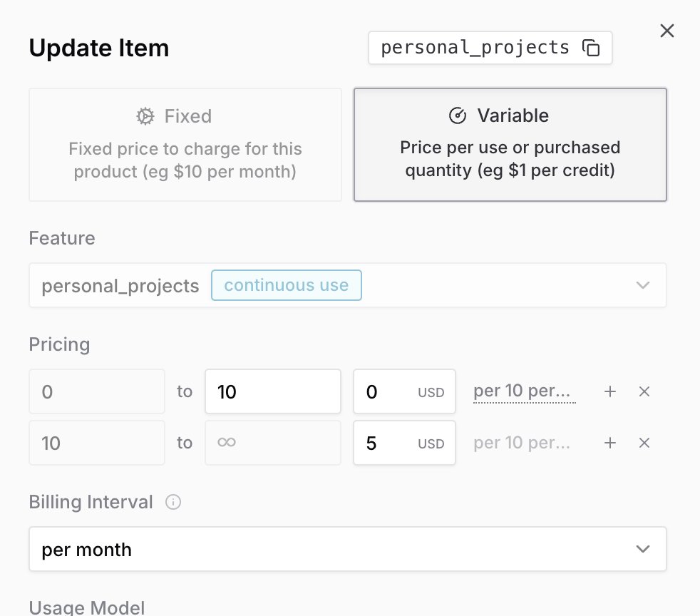Copy the personal_projects item ID

click(x=591, y=48)
